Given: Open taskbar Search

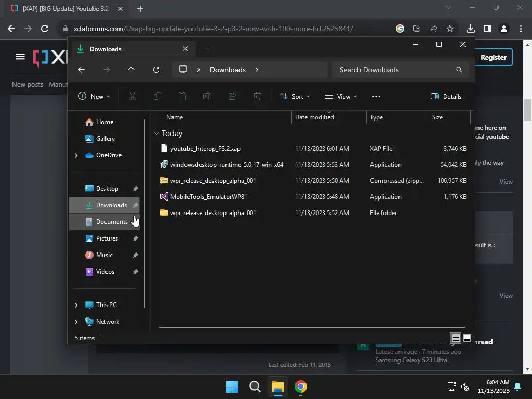Looking at the screenshot, I should tap(255, 387).
